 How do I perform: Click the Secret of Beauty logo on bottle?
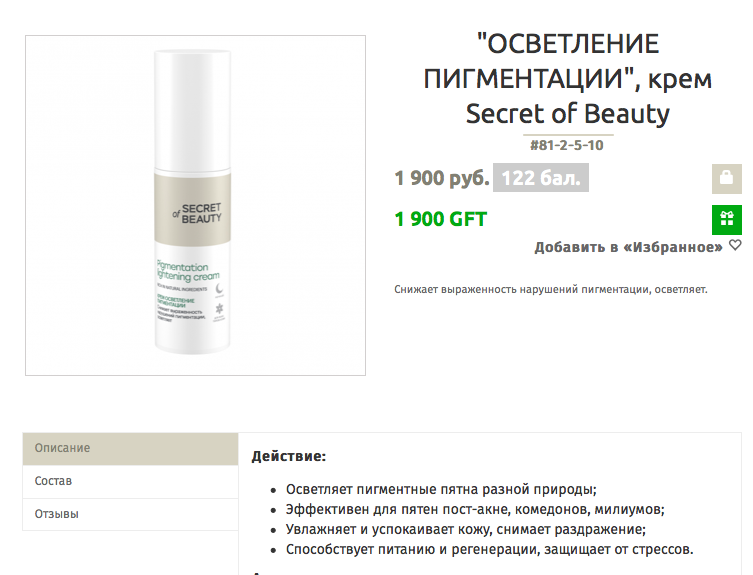(x=197, y=213)
